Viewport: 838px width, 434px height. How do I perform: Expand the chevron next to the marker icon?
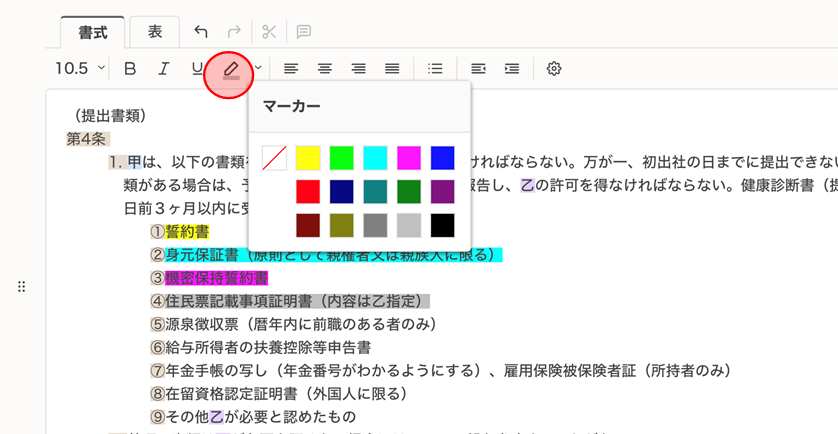tap(259, 68)
